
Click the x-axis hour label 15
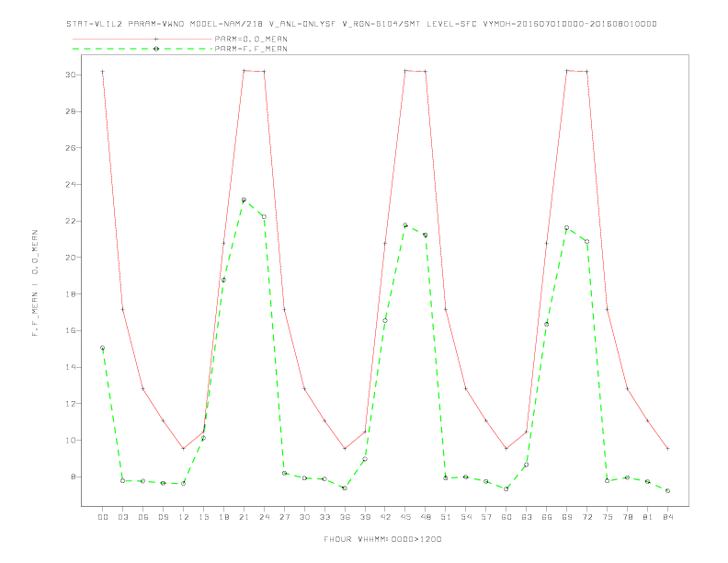point(203,517)
